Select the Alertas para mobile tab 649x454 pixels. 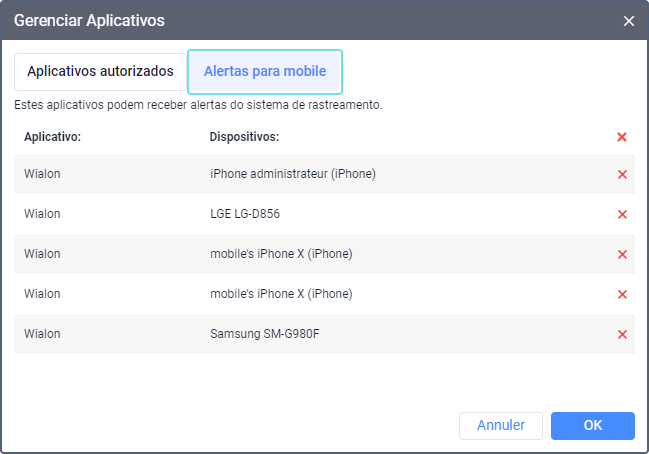click(265, 72)
